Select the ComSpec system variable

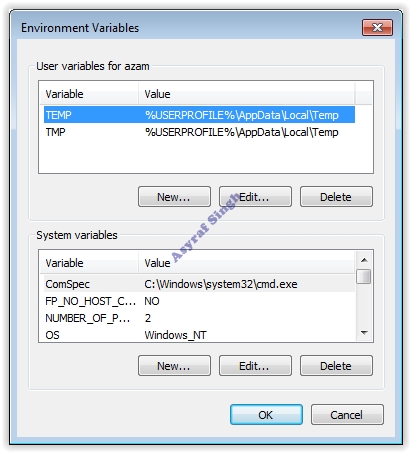199,284
